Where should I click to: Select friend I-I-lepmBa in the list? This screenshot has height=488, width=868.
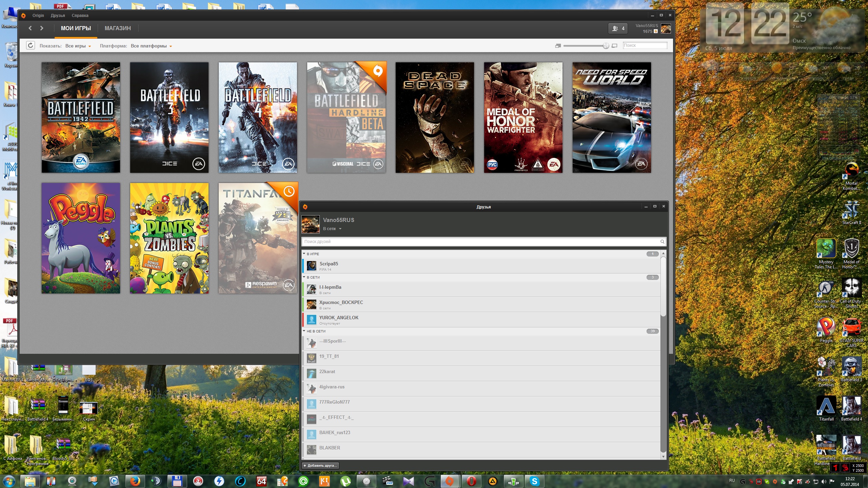point(481,289)
